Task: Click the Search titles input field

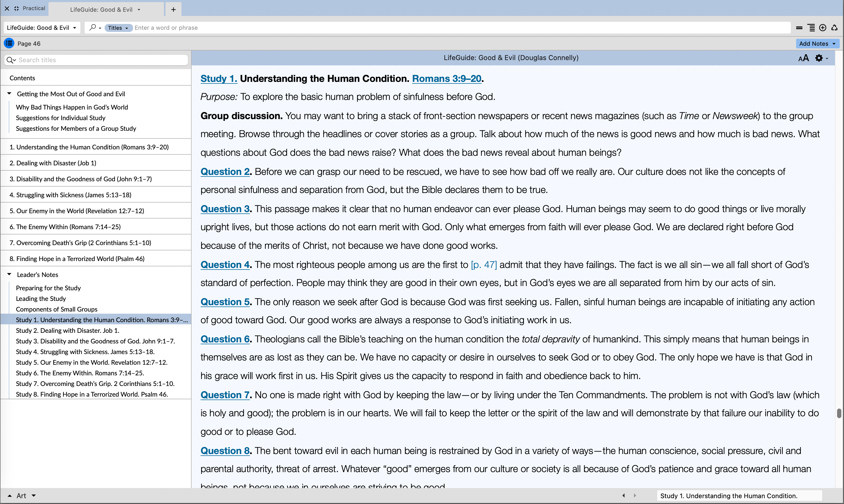Action: 101,60
